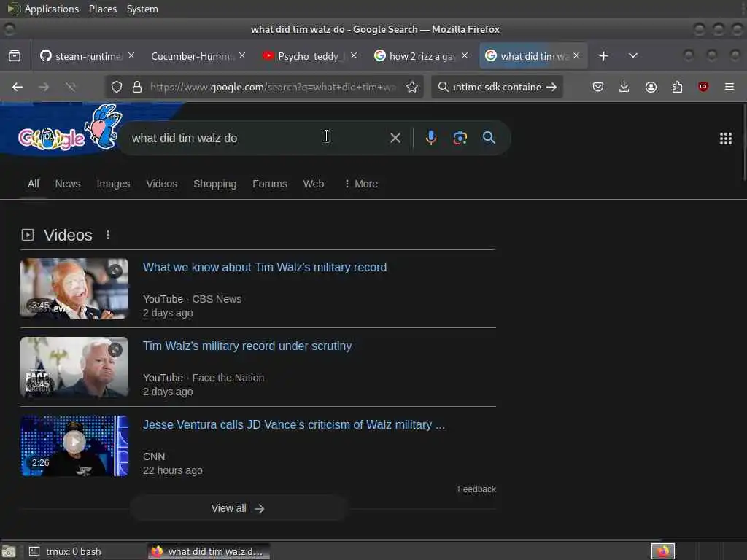Screen dimensions: 747x560
Task: Click the 'intime sdk containe' search field
Action: tap(497, 87)
